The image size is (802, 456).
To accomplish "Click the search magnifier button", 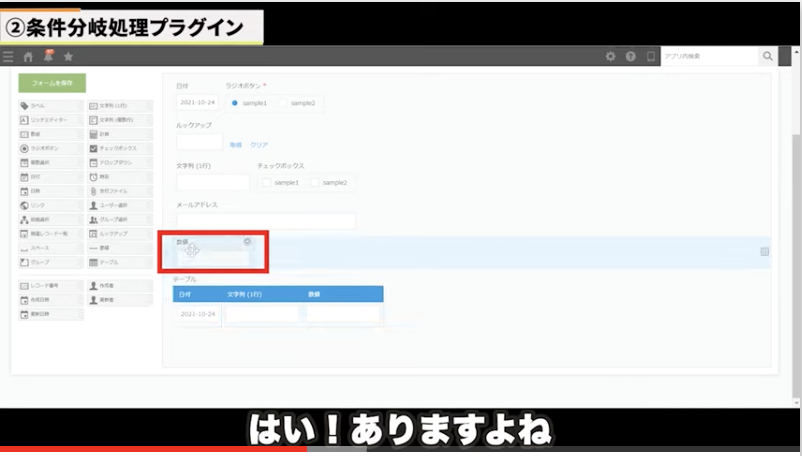I will point(767,57).
